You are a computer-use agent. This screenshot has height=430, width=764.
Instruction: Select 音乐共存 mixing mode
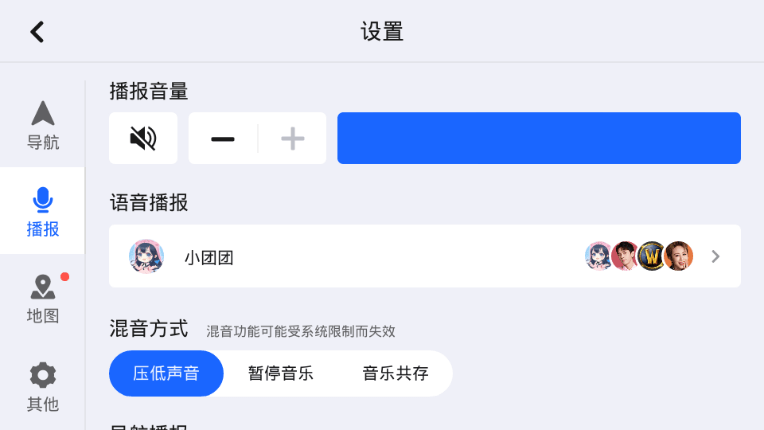coord(395,374)
